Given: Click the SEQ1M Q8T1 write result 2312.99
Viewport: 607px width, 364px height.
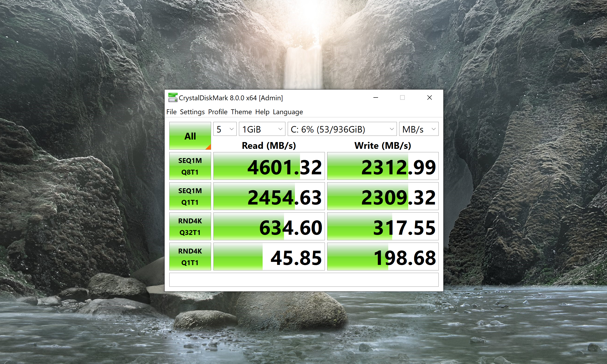Looking at the screenshot, I should tap(383, 166).
